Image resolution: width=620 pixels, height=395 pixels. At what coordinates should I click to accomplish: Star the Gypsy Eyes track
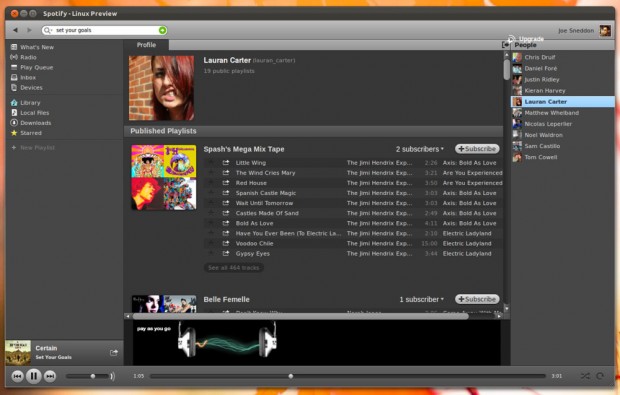(x=211, y=253)
